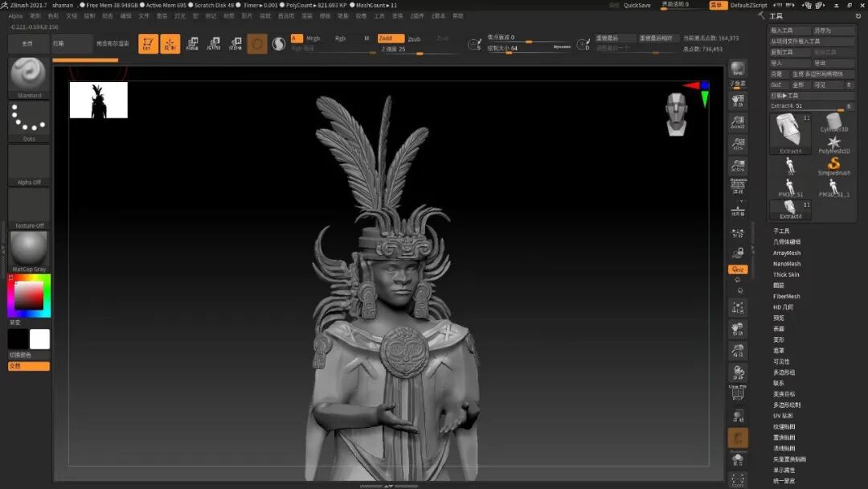Pick the Cylinder3D tool
Viewport: 868px width, 489px height.
833,122
